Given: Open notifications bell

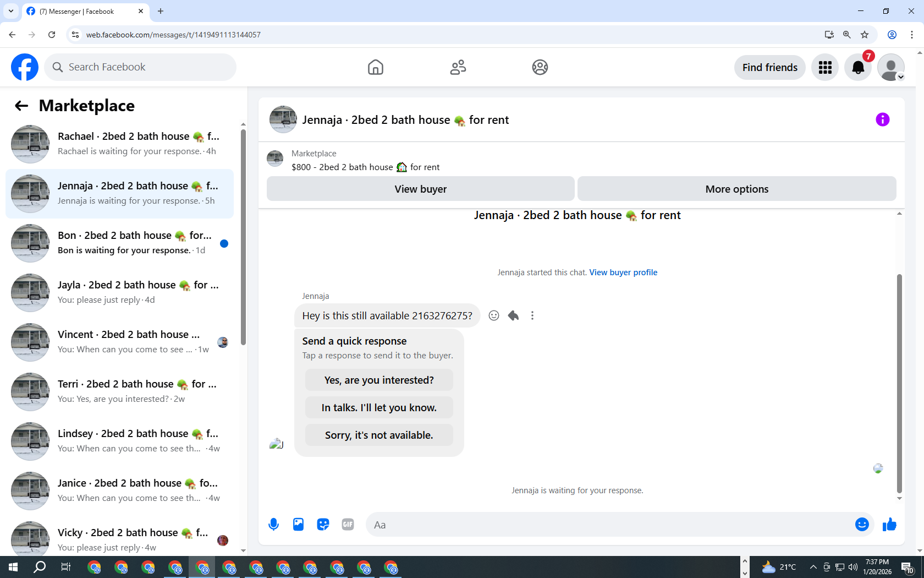Looking at the screenshot, I should 858,67.
